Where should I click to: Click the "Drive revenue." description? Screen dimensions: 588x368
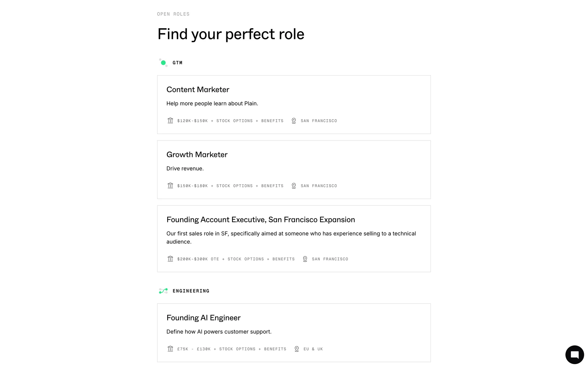[x=185, y=169]
